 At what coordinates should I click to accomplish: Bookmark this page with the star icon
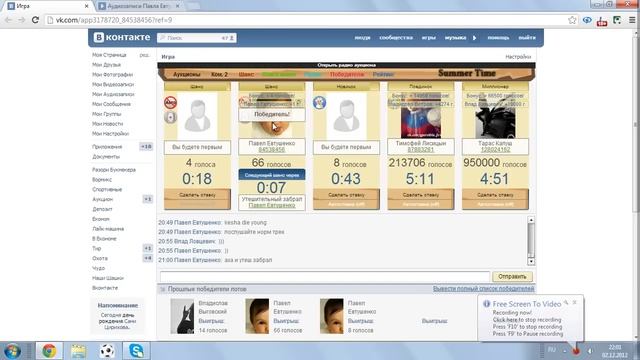(x=572, y=20)
